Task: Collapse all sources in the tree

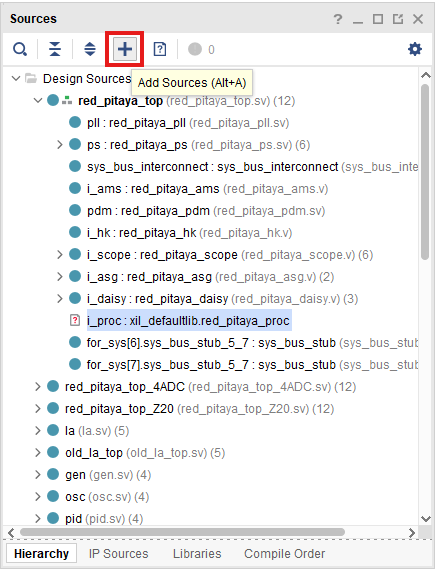Action: (55, 49)
